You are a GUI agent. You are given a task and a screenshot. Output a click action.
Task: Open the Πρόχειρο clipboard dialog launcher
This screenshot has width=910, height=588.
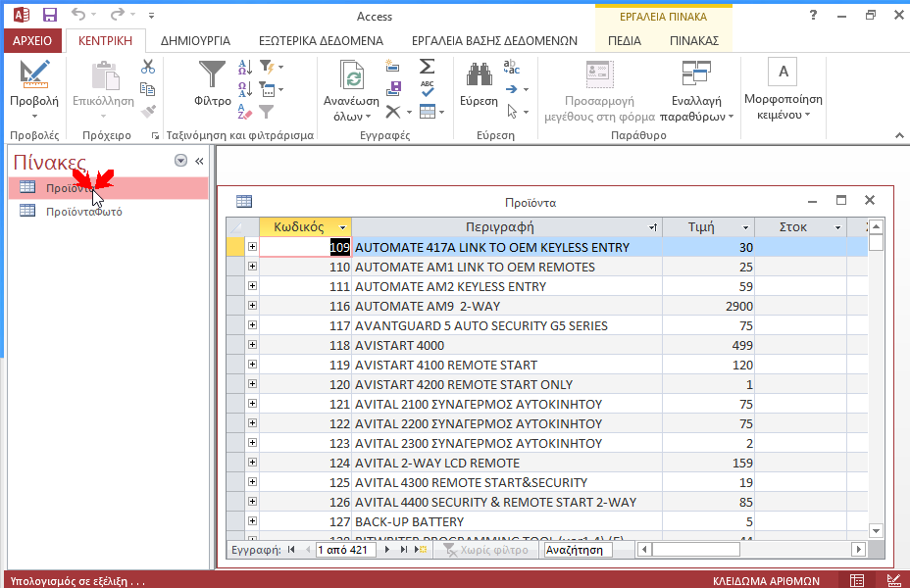(155, 135)
